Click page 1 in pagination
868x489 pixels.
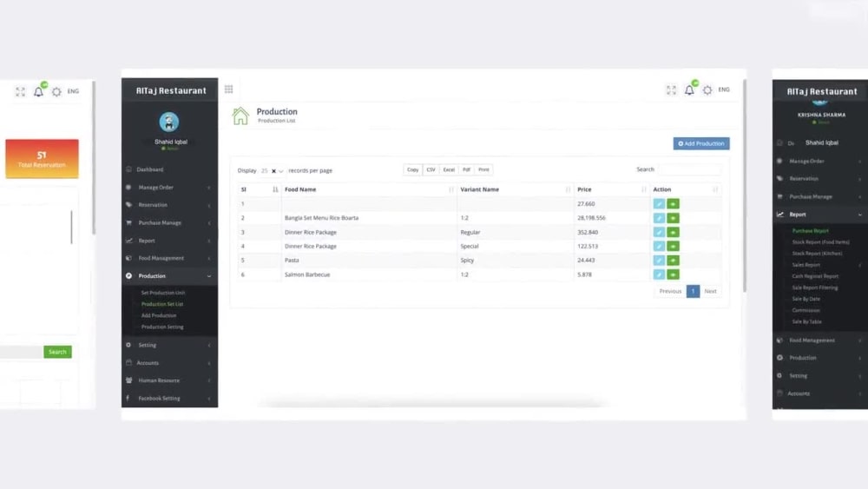pos(693,291)
